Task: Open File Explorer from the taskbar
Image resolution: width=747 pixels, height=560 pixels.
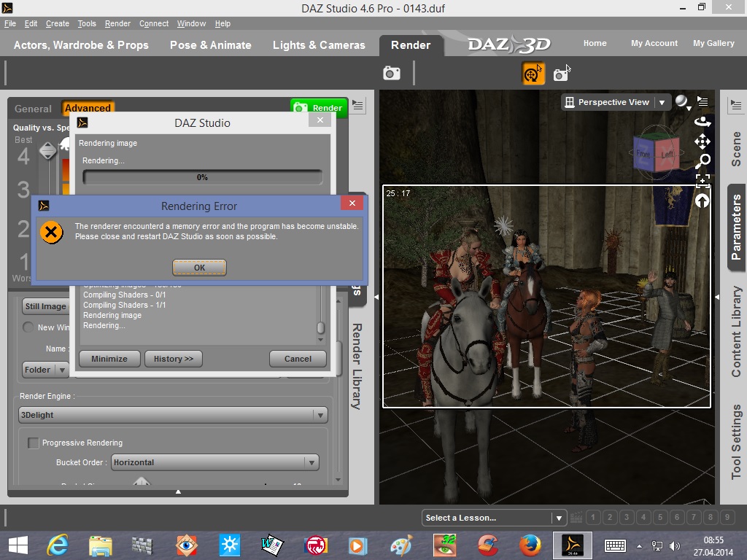Action: [x=101, y=545]
